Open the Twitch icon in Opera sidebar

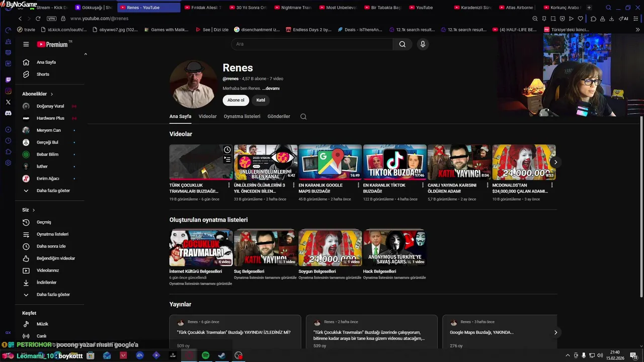tap(8, 80)
